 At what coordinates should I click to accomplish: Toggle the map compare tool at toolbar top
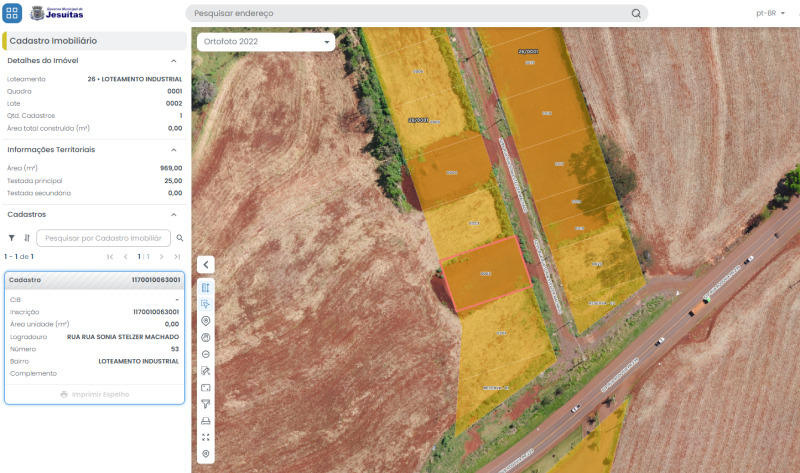206,287
